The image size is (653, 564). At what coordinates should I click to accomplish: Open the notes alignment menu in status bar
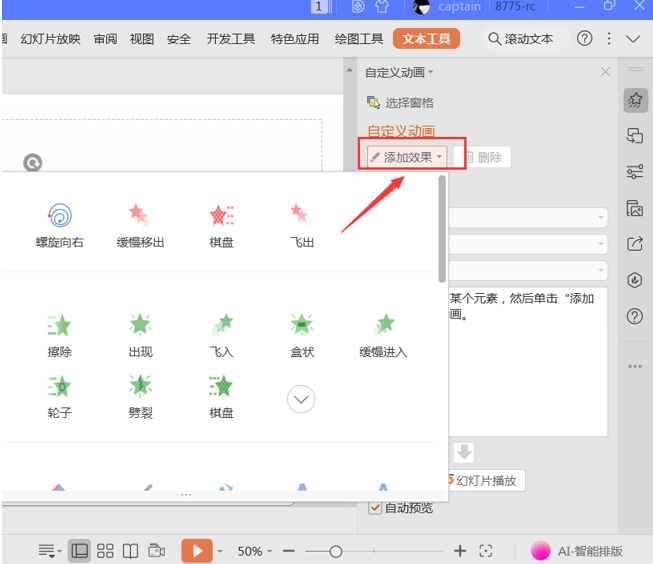tap(50, 551)
